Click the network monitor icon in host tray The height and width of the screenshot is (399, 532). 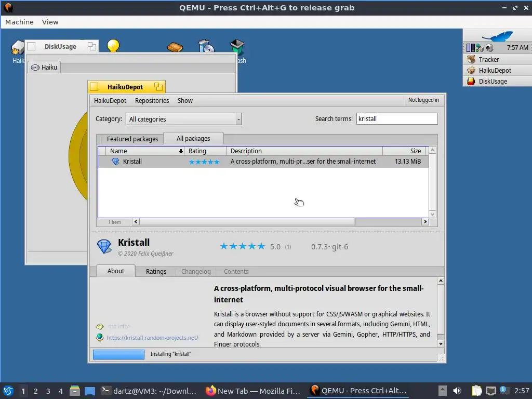point(490,391)
